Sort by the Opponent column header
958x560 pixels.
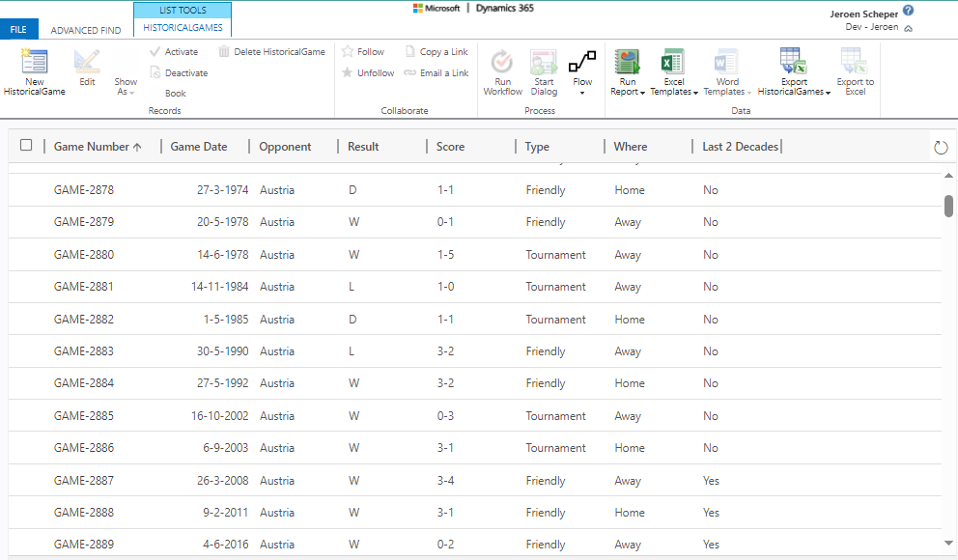tap(285, 147)
